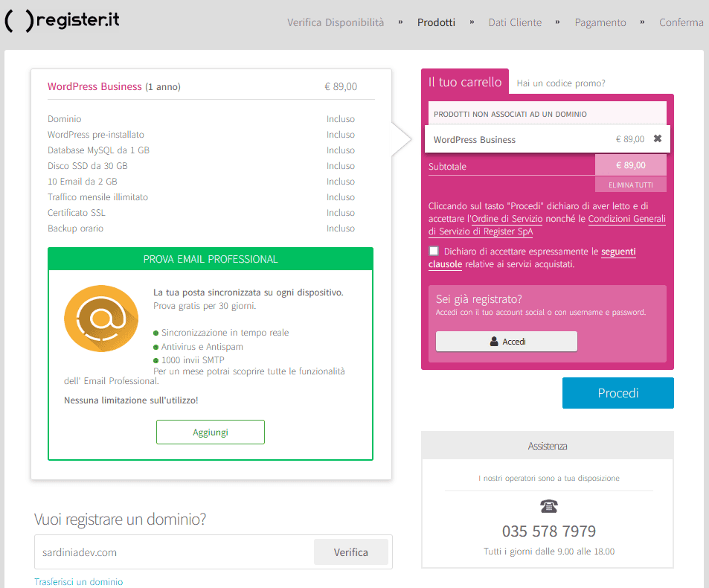This screenshot has width=709, height=588.
Task: Open the Pagamento step
Action: pos(600,22)
